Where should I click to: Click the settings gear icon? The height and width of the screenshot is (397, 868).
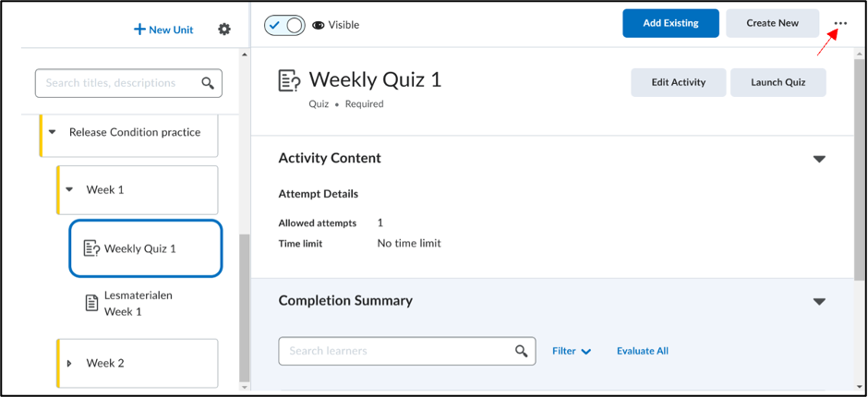tap(224, 30)
